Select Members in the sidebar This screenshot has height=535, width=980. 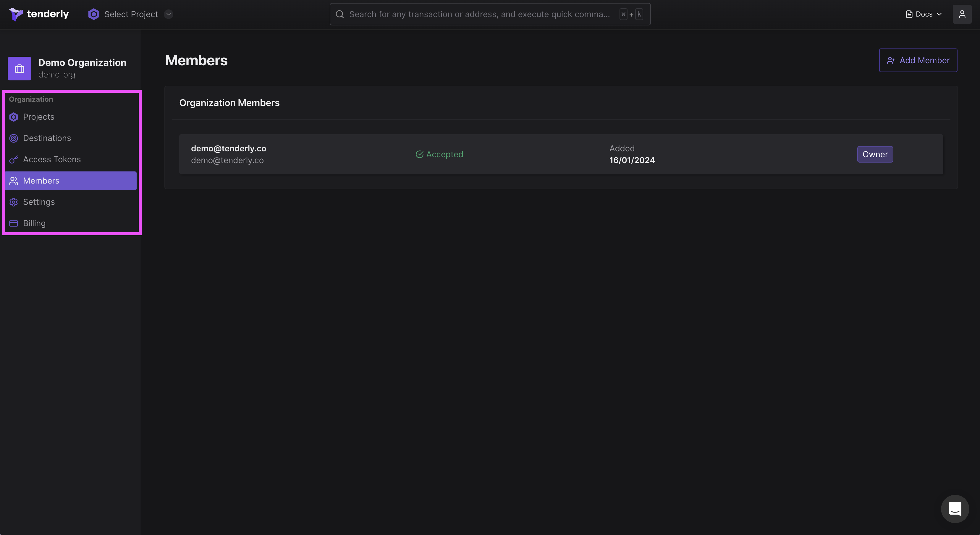click(71, 181)
